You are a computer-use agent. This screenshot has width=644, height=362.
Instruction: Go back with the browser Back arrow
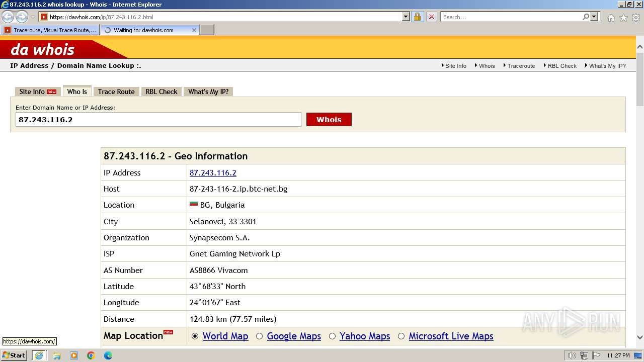click(8, 17)
